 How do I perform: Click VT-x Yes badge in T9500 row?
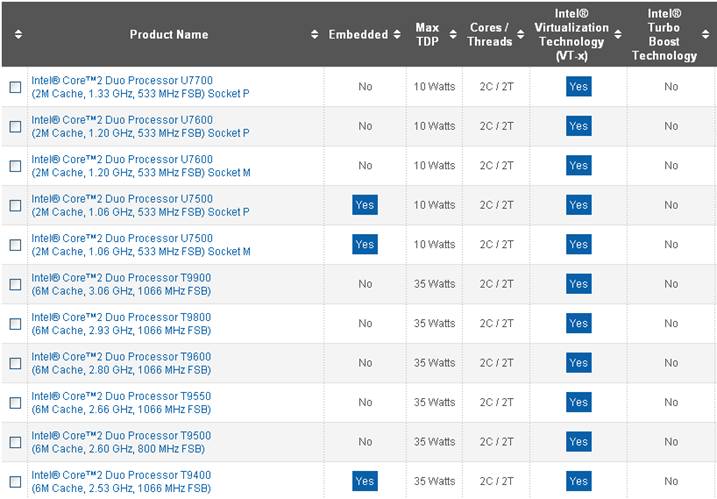click(579, 442)
